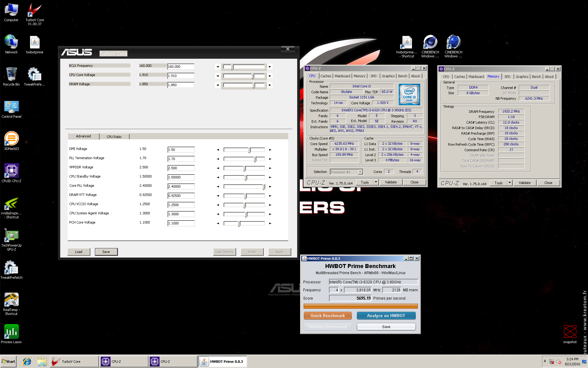Click Close in the right CPU-Z window

pos(548,183)
